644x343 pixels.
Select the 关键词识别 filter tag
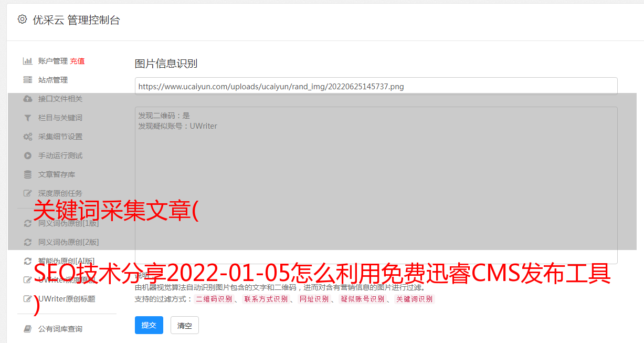[414, 299]
